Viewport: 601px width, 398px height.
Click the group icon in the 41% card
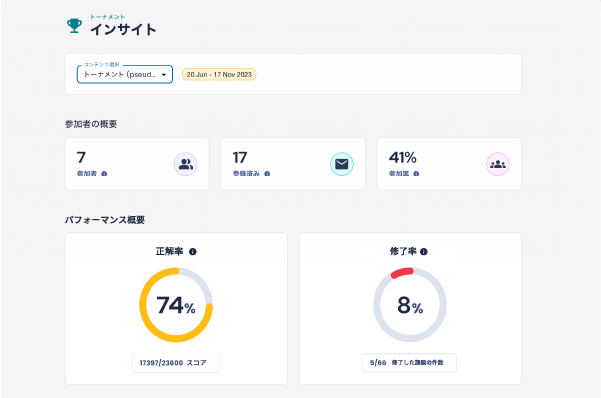[498, 164]
